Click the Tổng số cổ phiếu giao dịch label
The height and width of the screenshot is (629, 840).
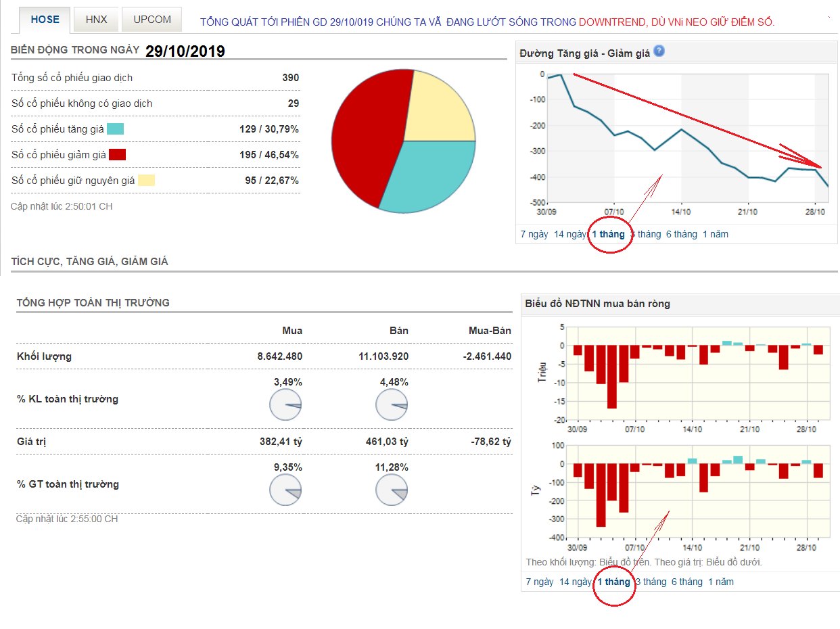[x=72, y=78]
